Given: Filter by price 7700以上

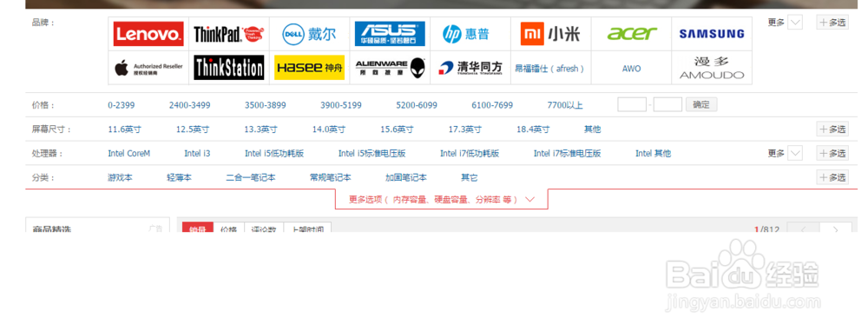Looking at the screenshot, I should [565, 105].
